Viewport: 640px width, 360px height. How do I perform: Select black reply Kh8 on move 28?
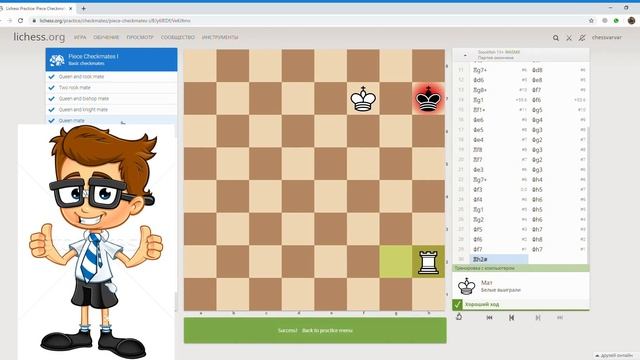click(x=558, y=239)
